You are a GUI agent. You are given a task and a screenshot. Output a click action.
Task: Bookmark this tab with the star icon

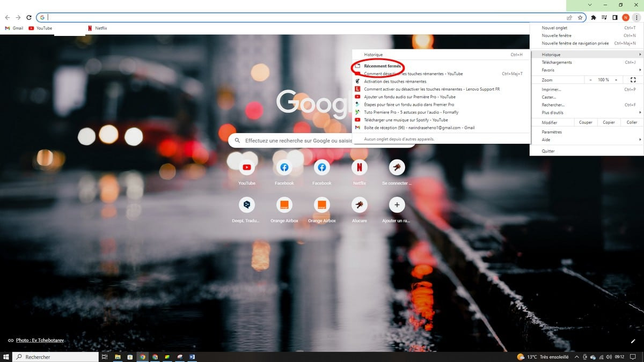(580, 18)
